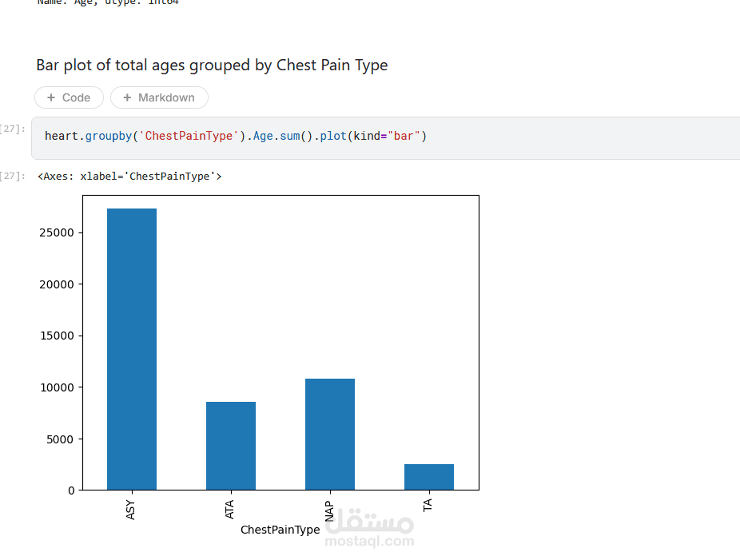Image resolution: width=740 pixels, height=560 pixels.
Task: Click the mostaql.com watermark logo
Action: [x=369, y=529]
